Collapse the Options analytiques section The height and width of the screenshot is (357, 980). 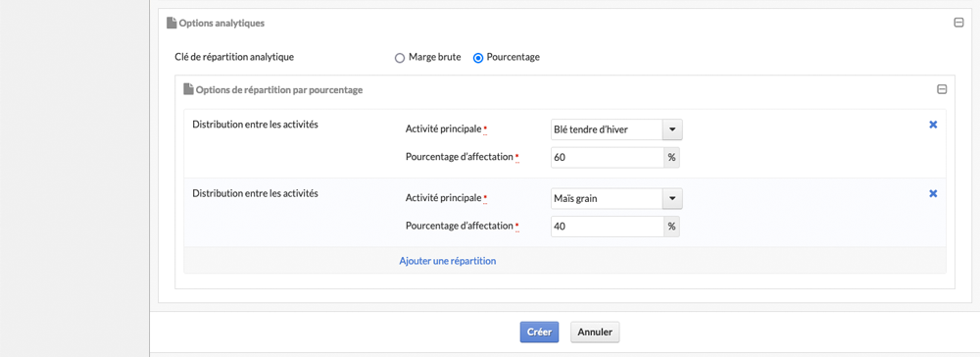[x=958, y=23]
